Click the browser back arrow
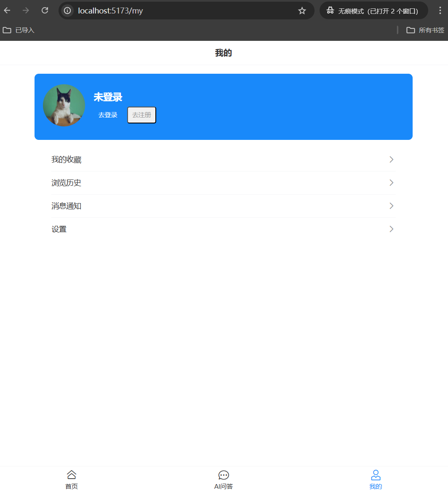Image resolution: width=448 pixels, height=490 pixels. tap(7, 11)
